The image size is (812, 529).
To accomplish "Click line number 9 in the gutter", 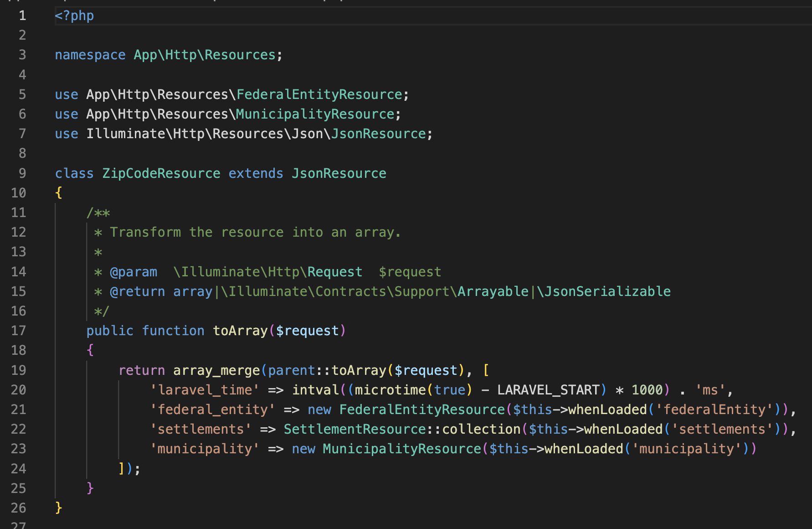I will [x=21, y=173].
